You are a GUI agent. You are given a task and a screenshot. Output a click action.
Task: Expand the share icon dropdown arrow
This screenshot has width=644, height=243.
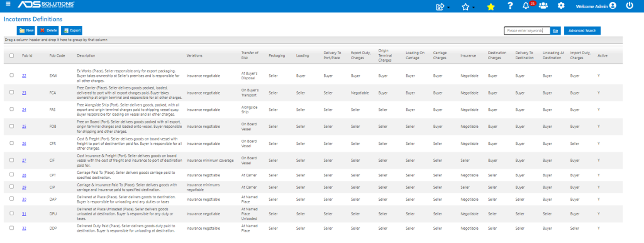[448, 7]
